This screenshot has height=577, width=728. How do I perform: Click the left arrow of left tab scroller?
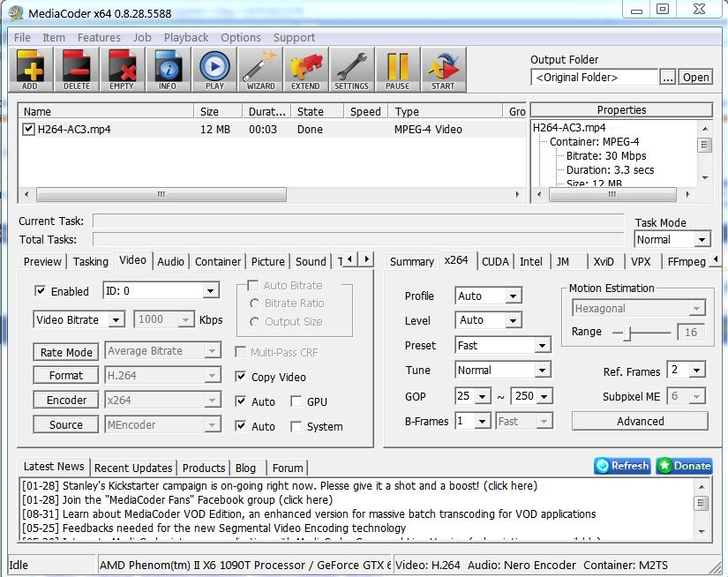pyautogui.click(x=350, y=259)
